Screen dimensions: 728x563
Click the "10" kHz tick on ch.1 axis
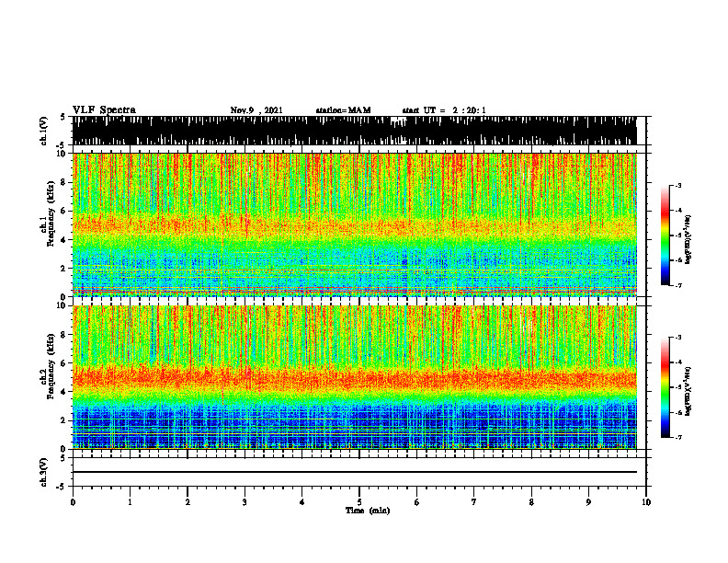point(63,154)
